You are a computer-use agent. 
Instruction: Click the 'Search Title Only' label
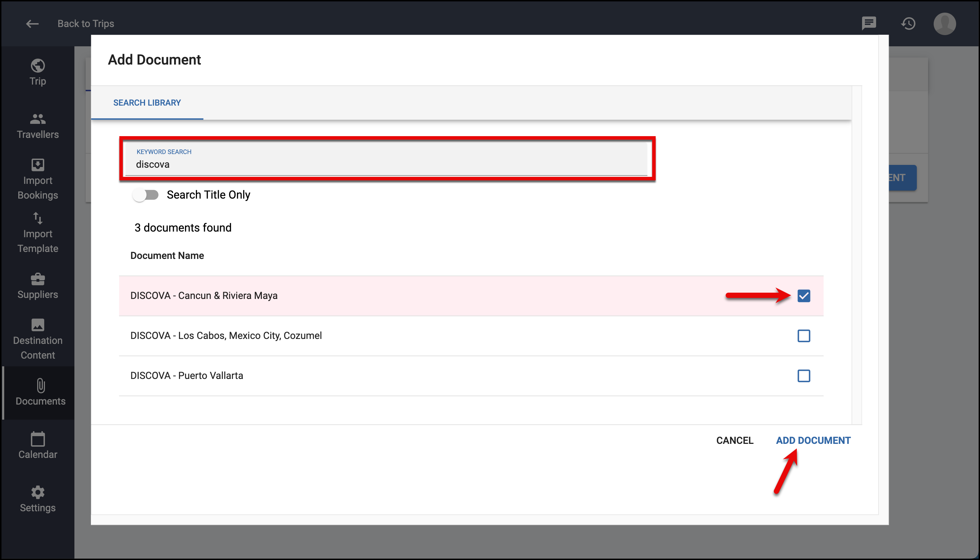(208, 195)
